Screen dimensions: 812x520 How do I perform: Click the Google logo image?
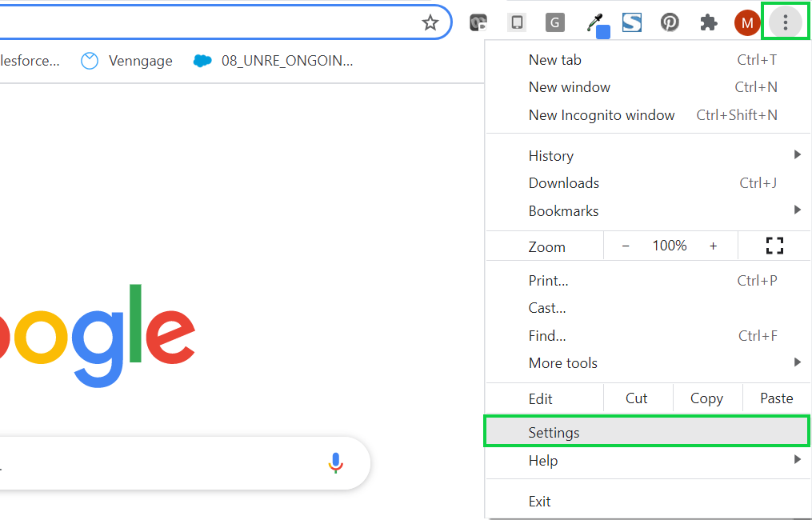(98, 335)
